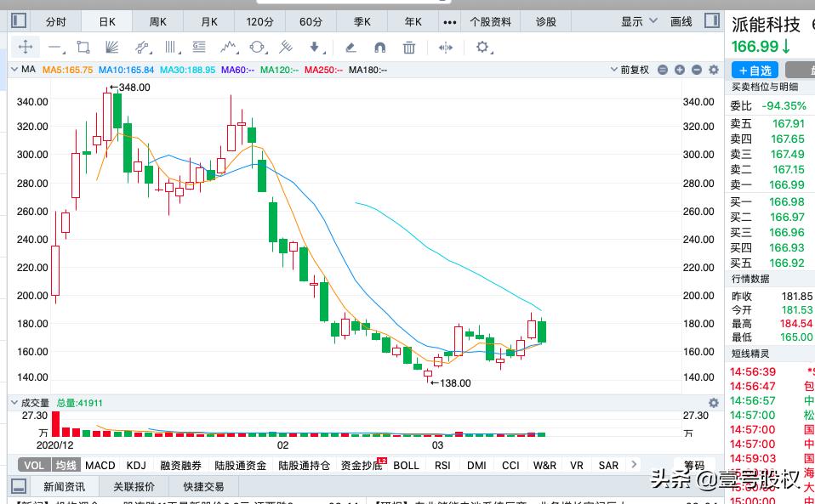Screen dimensions: 815x504
Task: Select the trend line drawing tool
Action: (x=54, y=47)
